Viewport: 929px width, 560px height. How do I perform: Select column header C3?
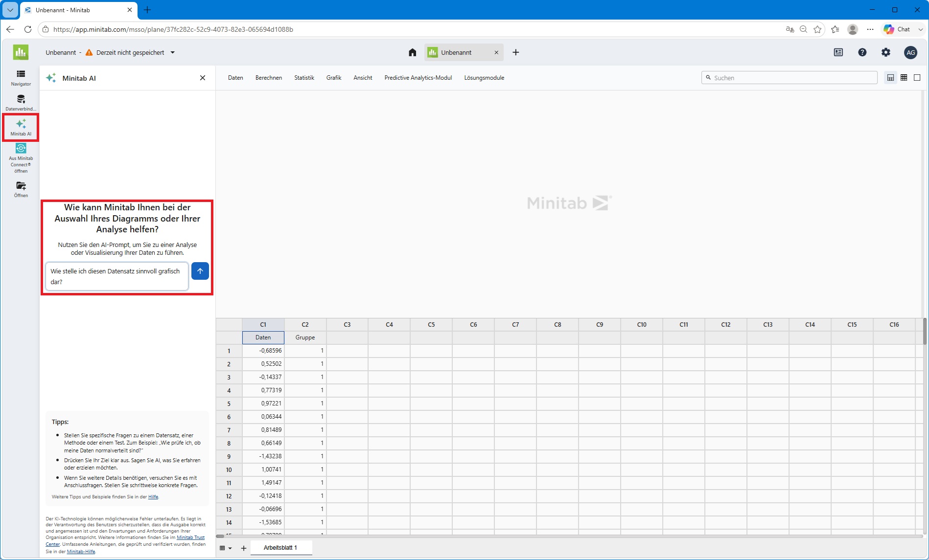pos(348,324)
